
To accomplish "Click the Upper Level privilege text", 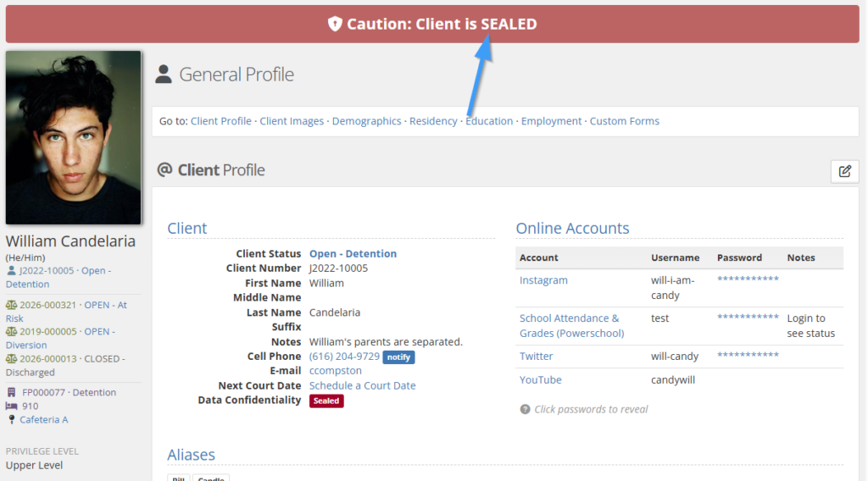I will pyautogui.click(x=34, y=465).
